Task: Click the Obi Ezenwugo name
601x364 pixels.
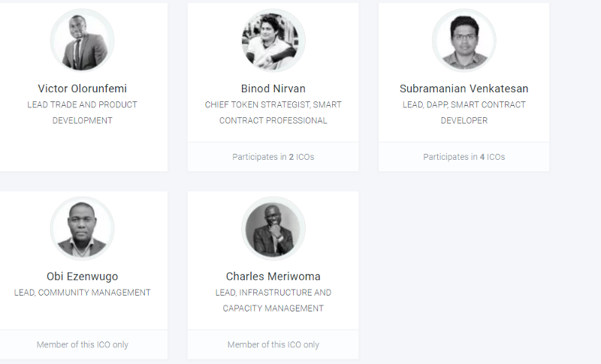Action: (82, 276)
